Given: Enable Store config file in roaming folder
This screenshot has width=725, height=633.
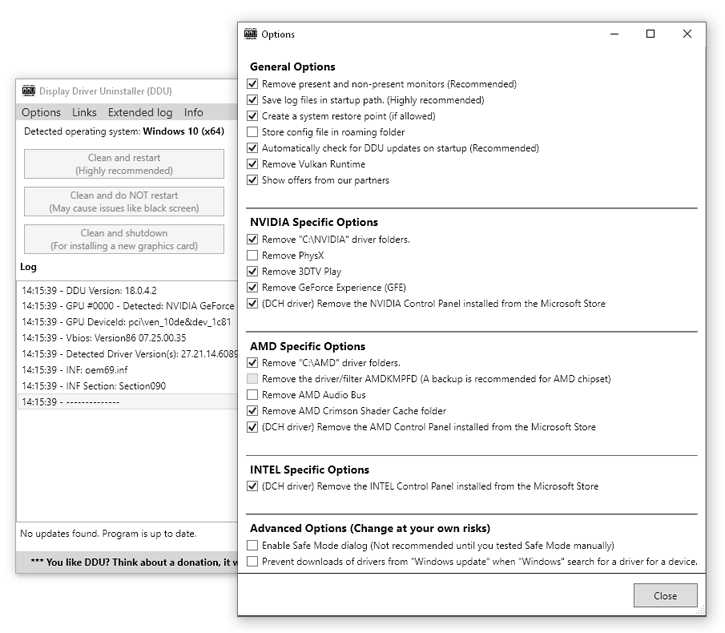Looking at the screenshot, I should click(x=252, y=132).
